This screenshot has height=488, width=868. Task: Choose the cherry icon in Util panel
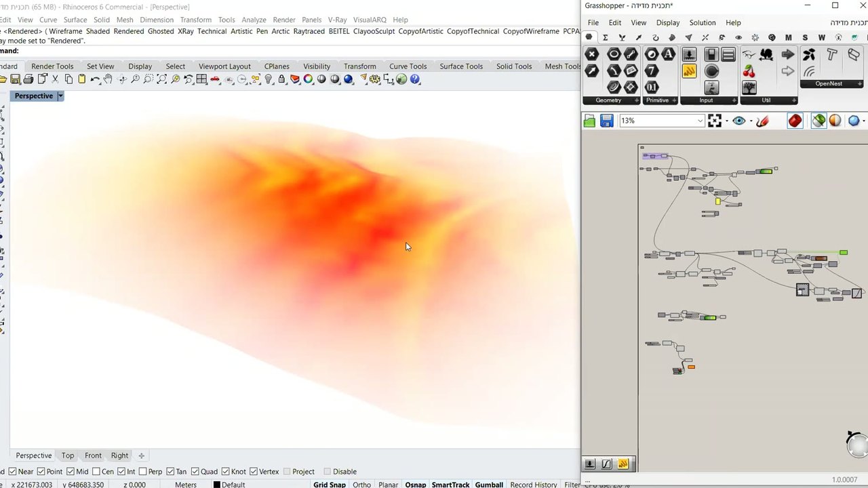click(x=749, y=71)
